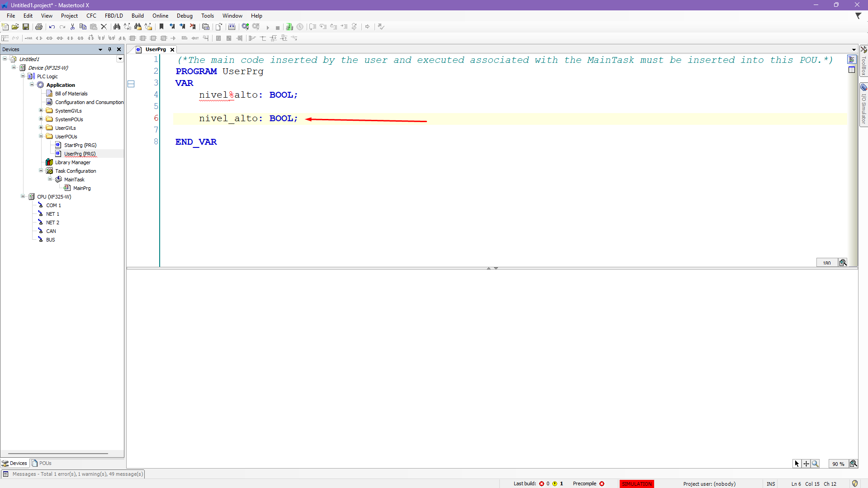868x488 pixels.
Task: Click the Print icon in toolbar
Action: coord(39,27)
